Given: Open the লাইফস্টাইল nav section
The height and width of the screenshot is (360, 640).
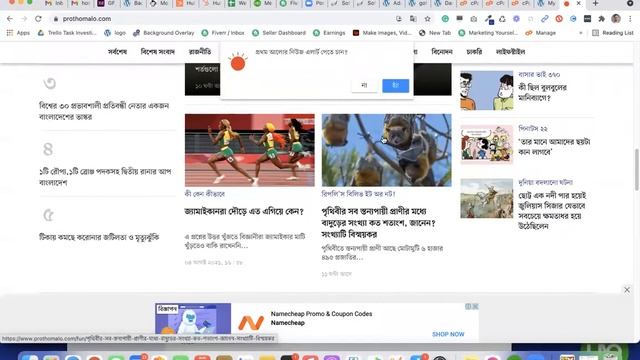Looking at the screenshot, I should [x=510, y=52].
